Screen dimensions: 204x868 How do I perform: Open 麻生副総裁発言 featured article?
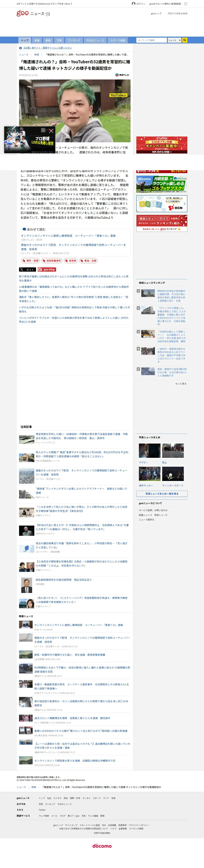click(x=64, y=580)
